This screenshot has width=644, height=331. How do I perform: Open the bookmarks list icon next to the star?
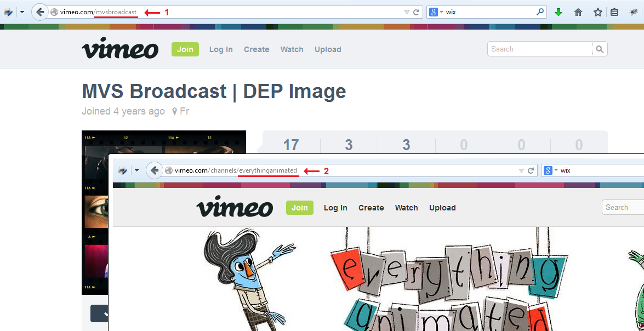614,12
